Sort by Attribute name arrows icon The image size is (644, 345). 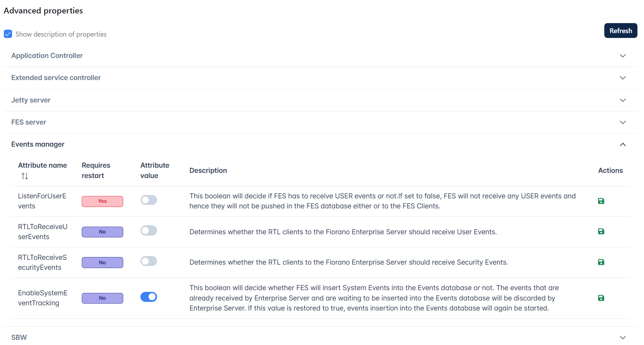25,176
